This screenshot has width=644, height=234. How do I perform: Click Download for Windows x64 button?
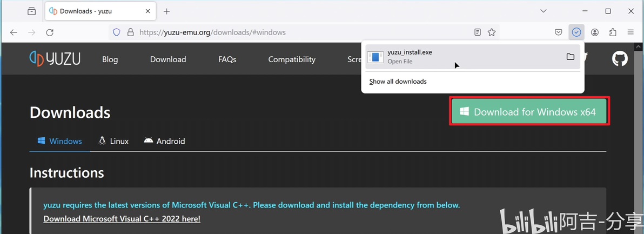click(x=529, y=112)
